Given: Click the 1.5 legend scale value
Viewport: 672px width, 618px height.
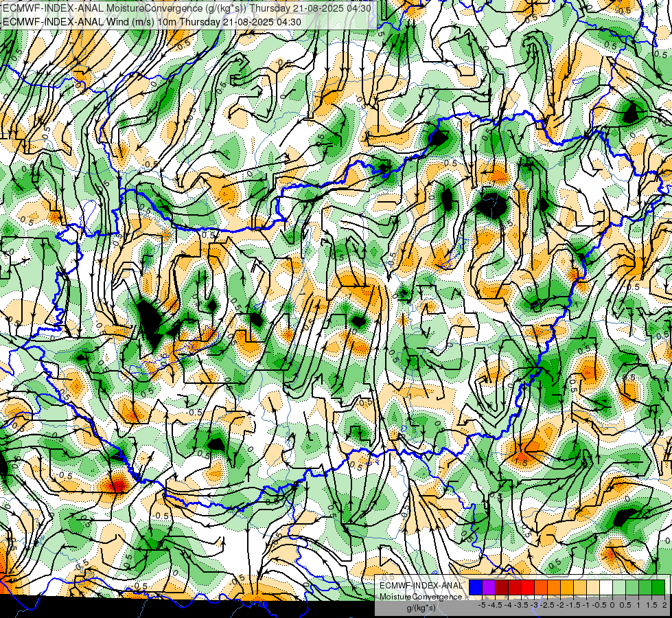Looking at the screenshot, I should [652, 605].
